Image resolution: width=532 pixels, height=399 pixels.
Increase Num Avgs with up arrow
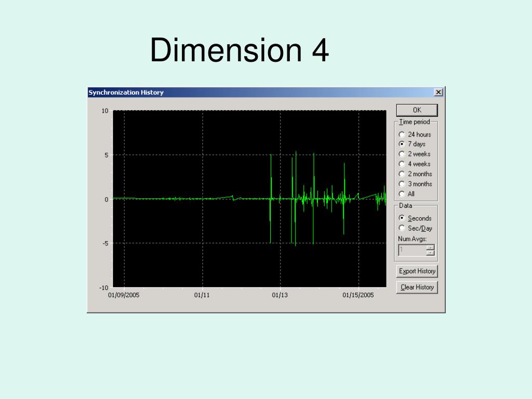(430, 248)
